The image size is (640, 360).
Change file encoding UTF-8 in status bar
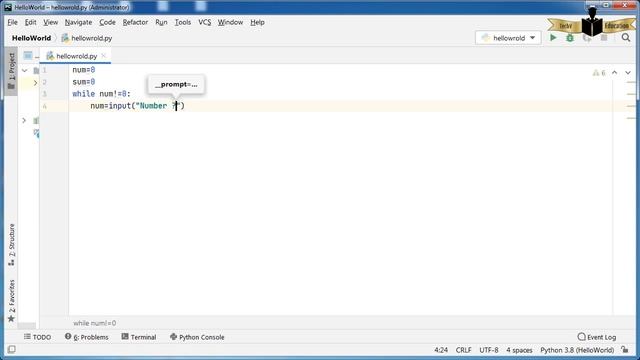489,350
